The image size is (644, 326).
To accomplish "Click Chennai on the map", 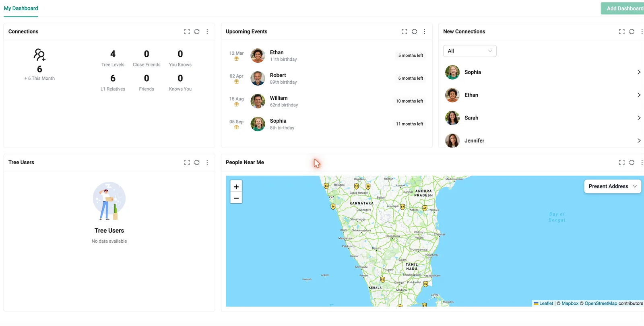I will (x=439, y=234).
